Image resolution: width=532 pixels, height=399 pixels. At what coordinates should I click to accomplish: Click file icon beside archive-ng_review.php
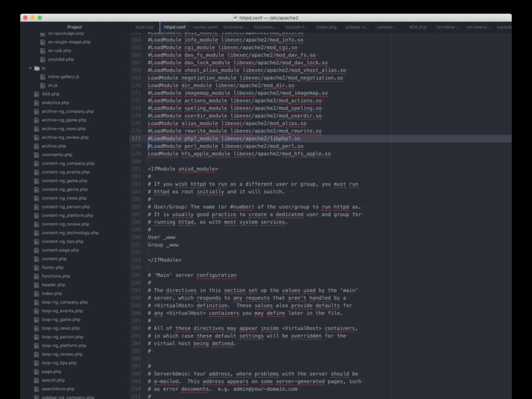tap(37, 137)
